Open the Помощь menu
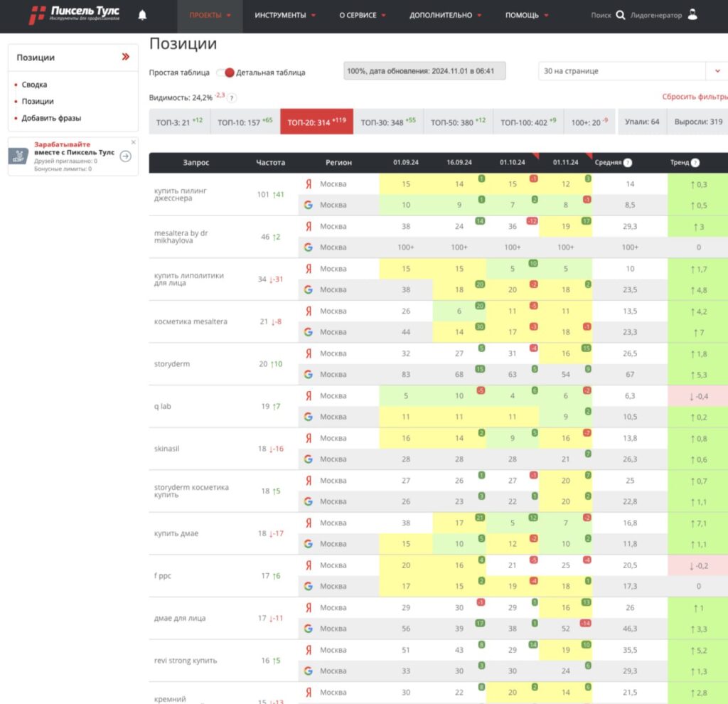Image resolution: width=728 pixels, height=704 pixels. 526,15
